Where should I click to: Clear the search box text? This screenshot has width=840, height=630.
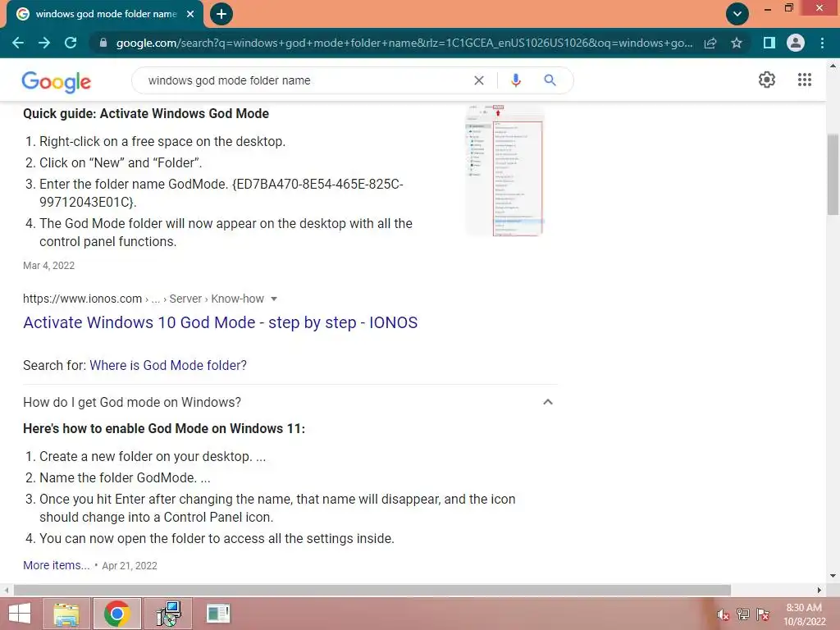click(479, 80)
